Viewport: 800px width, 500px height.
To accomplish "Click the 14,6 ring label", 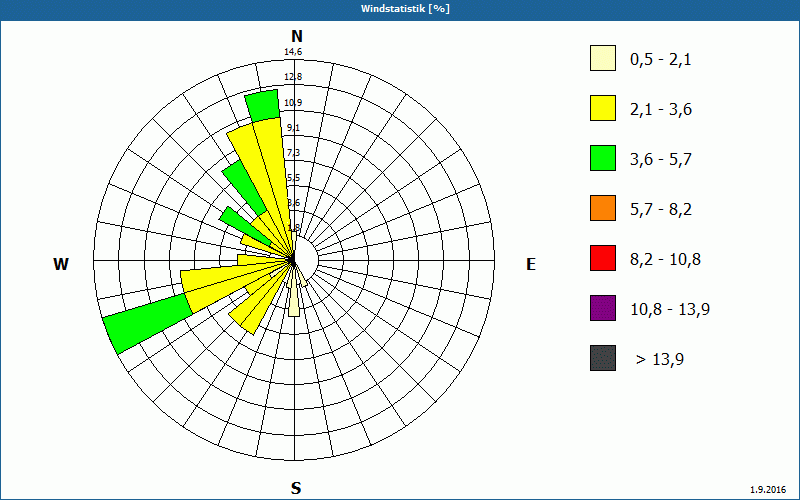I will [x=293, y=52].
